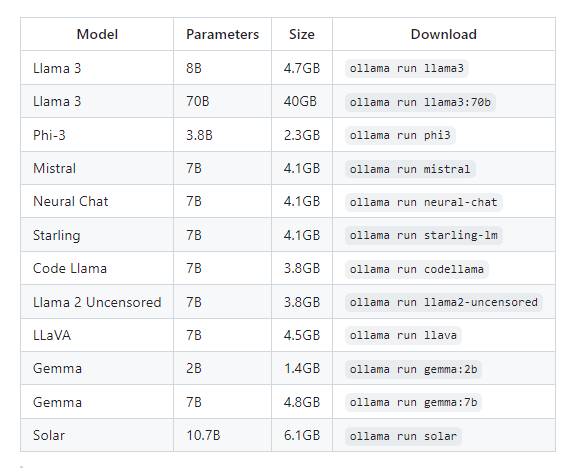Select the 'ollama run gemma:2b' snippet

tap(413, 369)
